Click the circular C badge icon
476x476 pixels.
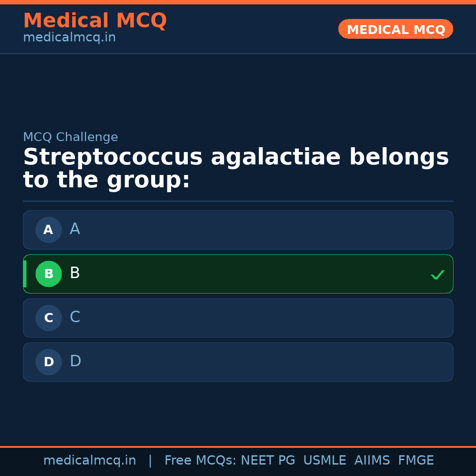(x=48, y=318)
